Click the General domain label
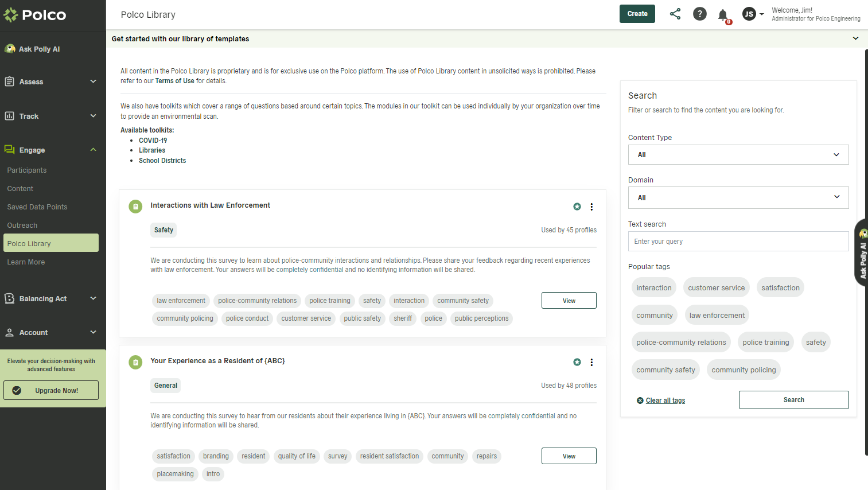This screenshot has height=490, width=868. pos(166,386)
